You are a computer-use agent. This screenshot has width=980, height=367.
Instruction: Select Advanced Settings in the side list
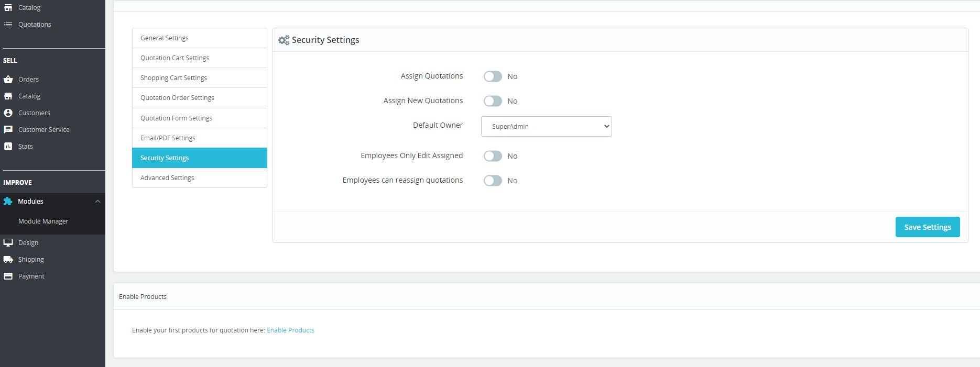[x=199, y=178]
